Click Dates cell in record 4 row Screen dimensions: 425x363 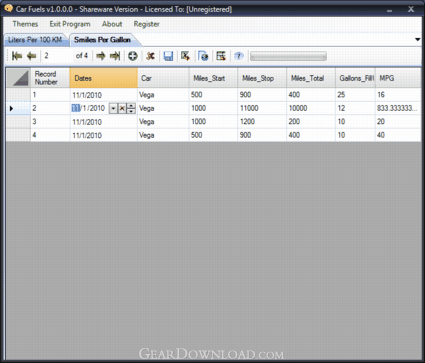coord(104,135)
